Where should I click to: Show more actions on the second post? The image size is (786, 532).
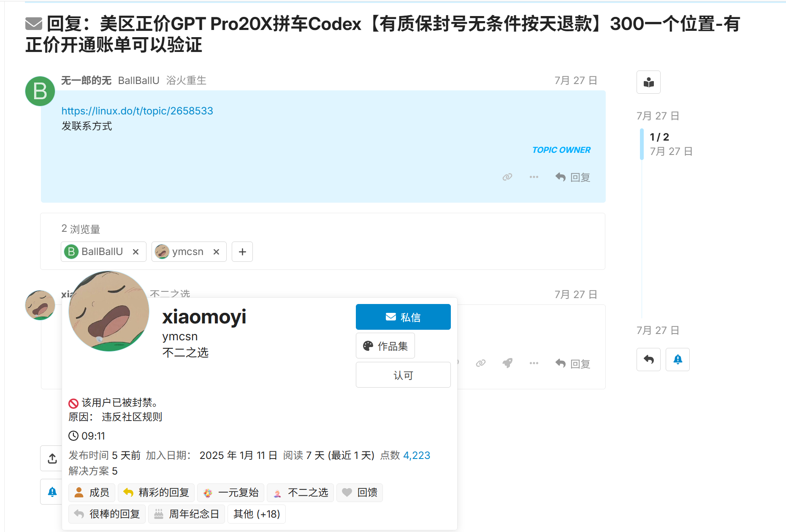(534, 363)
